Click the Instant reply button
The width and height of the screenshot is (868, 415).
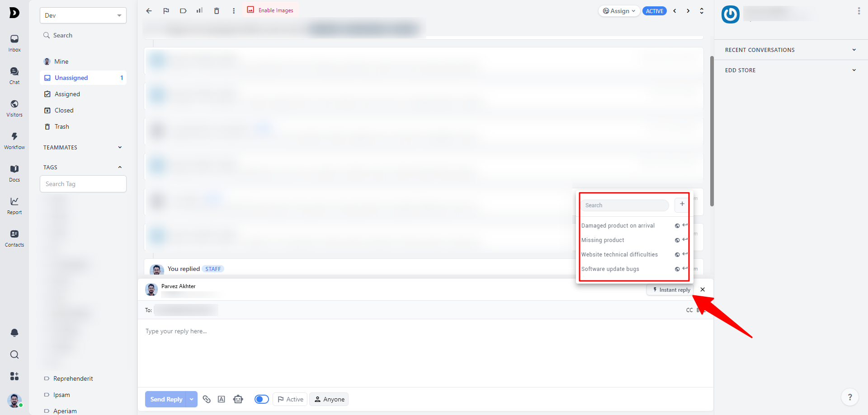click(670, 289)
